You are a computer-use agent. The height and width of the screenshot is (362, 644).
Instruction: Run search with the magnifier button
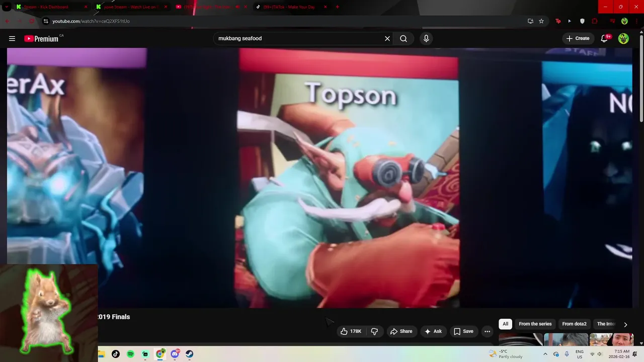(x=404, y=39)
